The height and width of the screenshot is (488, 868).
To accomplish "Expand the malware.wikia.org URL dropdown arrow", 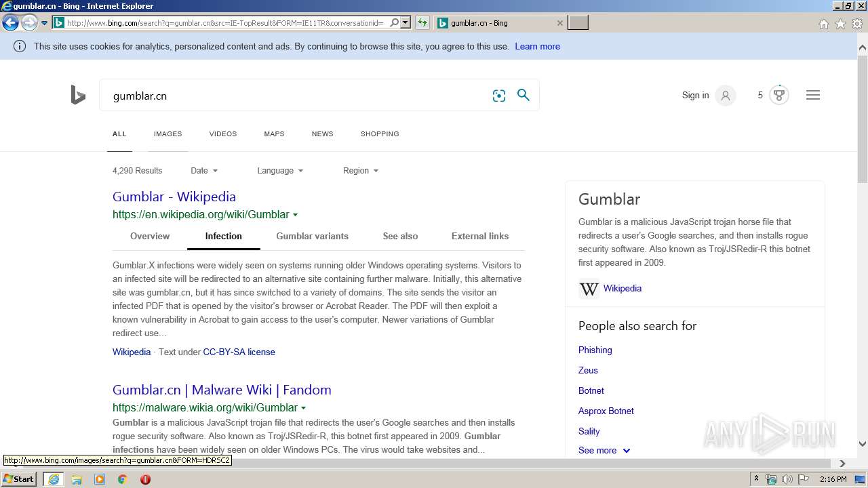I will coord(303,408).
